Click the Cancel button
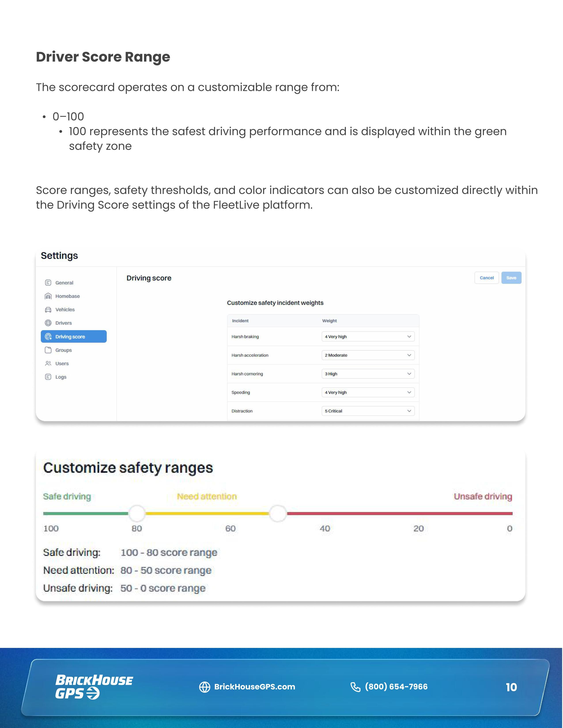Screen dimensions: 563x728 pos(487,278)
